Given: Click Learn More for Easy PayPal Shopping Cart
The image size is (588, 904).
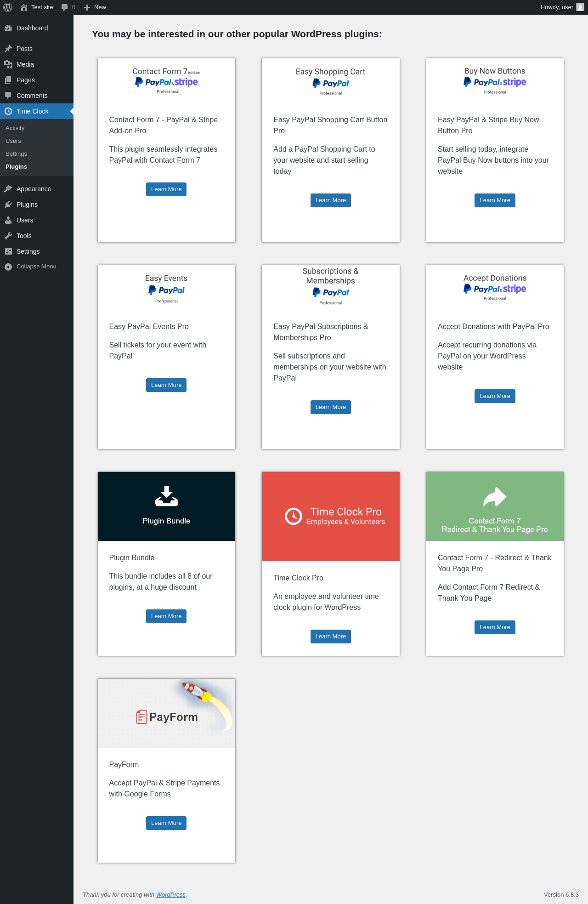Looking at the screenshot, I should (331, 200).
